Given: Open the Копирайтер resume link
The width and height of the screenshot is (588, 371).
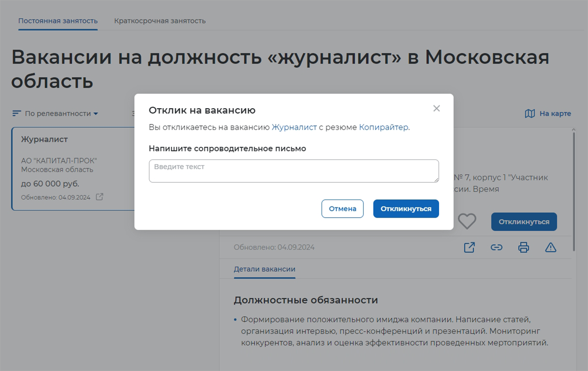Looking at the screenshot, I should pyautogui.click(x=384, y=127).
